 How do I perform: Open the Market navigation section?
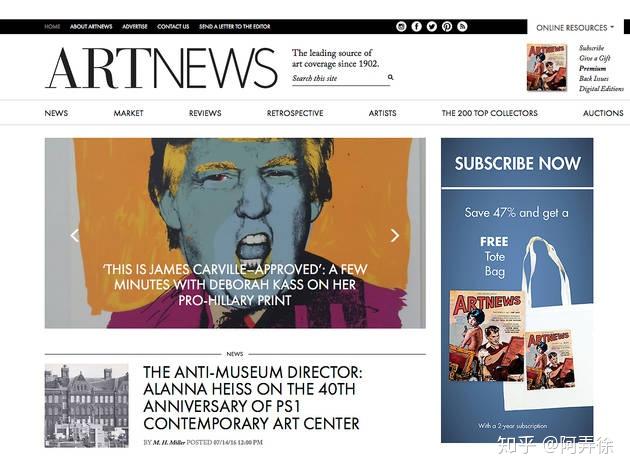pyautogui.click(x=128, y=113)
